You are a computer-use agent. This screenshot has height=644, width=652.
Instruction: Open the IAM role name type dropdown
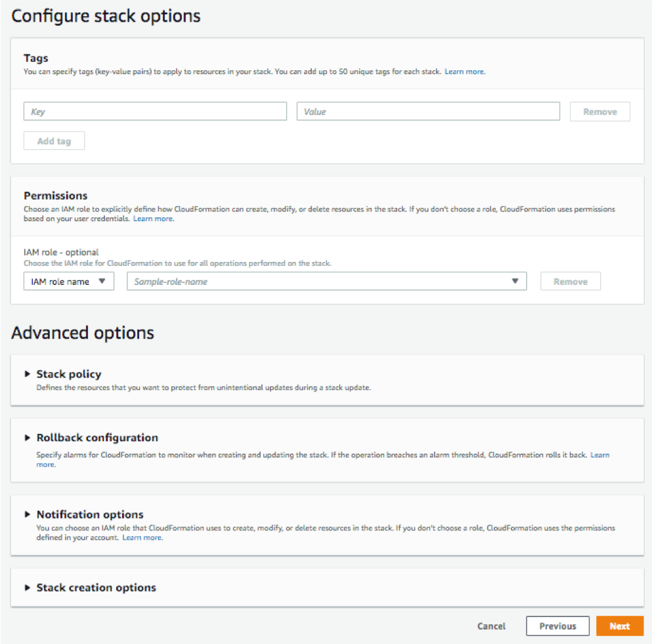68,282
